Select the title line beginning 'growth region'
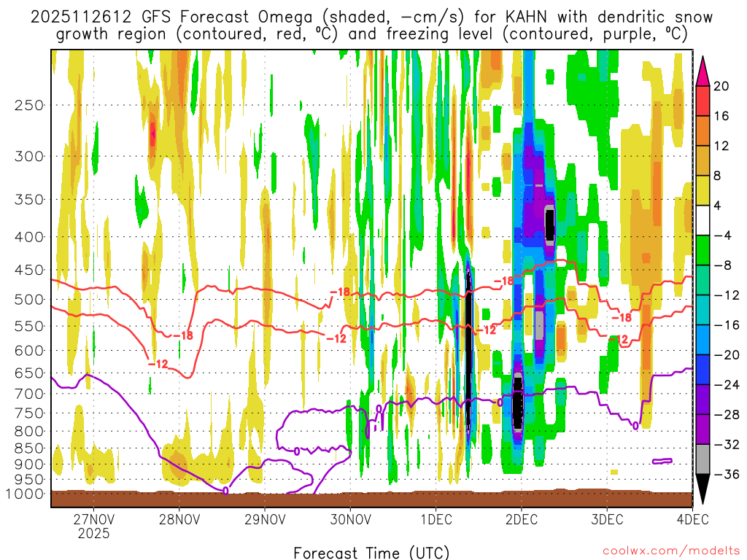 [371, 34]
